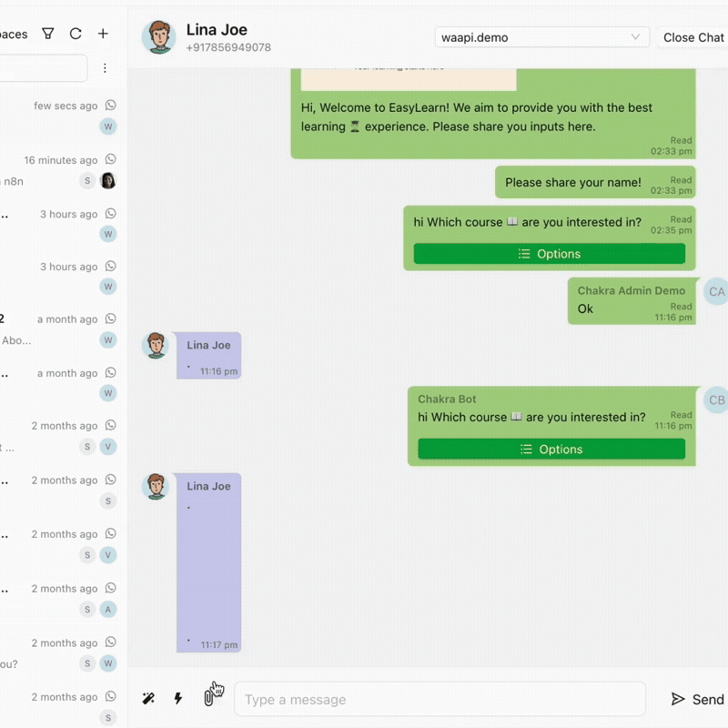The height and width of the screenshot is (728, 728).
Task: Click the filter icon in sidebar header
Action: 48,34
